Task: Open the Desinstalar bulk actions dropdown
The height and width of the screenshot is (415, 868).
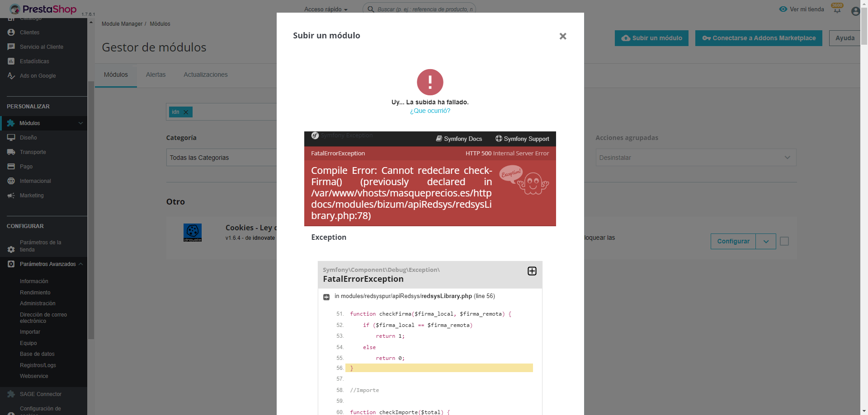Action: pyautogui.click(x=696, y=158)
